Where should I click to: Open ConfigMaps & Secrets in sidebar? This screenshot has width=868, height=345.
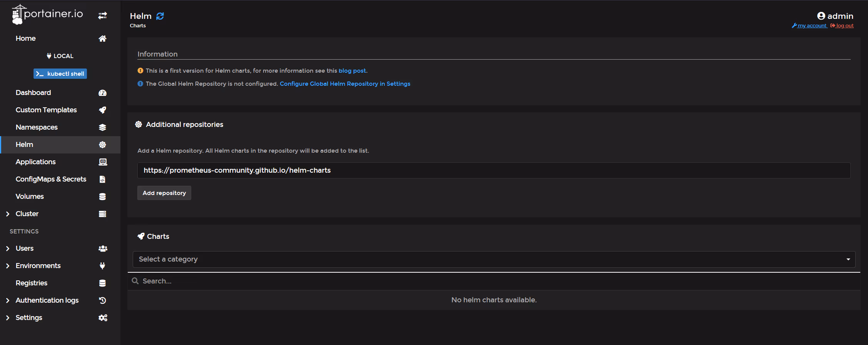coord(51,179)
